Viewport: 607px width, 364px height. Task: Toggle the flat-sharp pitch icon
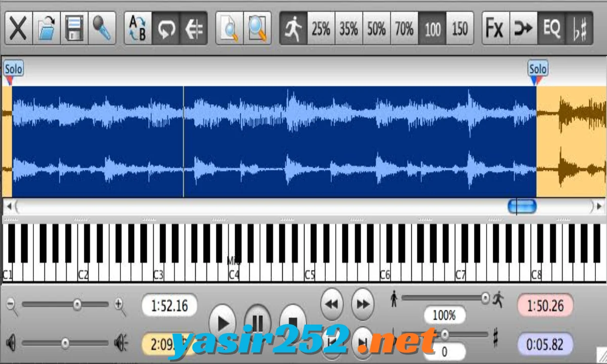(x=579, y=29)
